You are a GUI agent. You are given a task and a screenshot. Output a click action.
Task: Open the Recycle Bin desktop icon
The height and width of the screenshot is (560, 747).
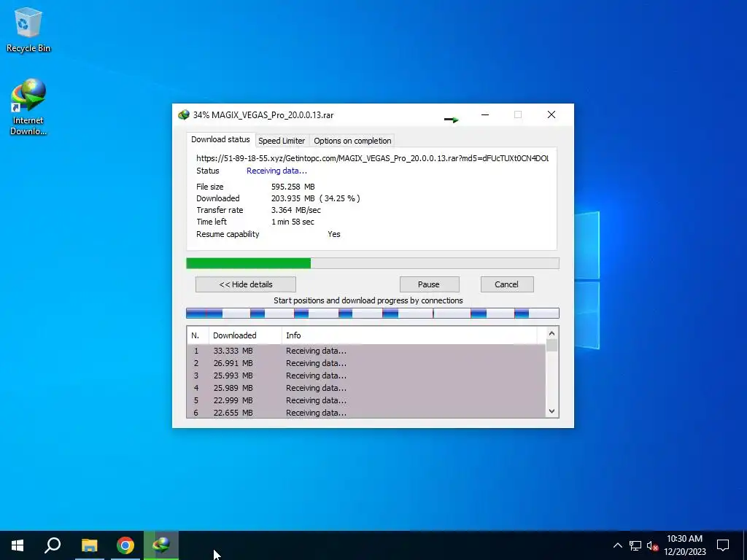coord(28,29)
